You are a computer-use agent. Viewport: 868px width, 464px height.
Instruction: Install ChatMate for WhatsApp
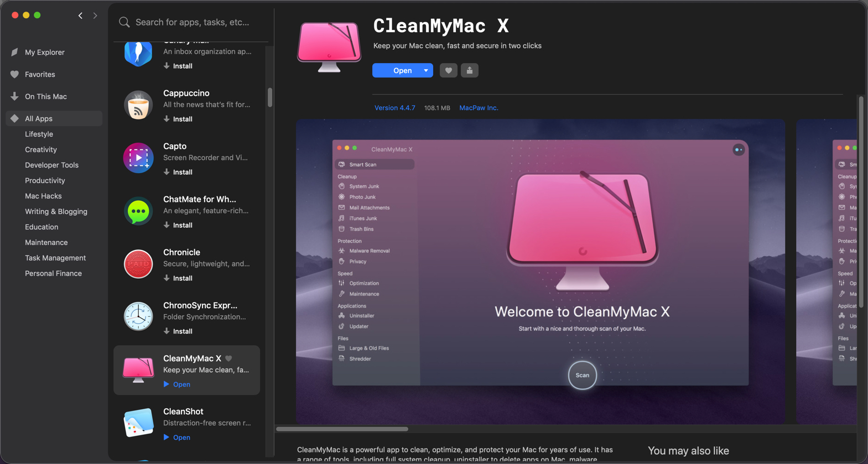(178, 225)
